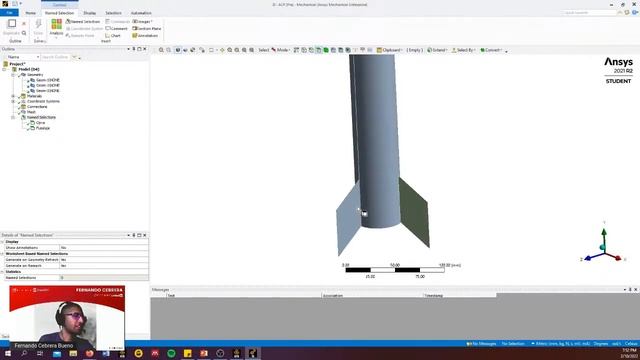Click the find magnifier in Outline ribbon group

[x=24, y=33]
